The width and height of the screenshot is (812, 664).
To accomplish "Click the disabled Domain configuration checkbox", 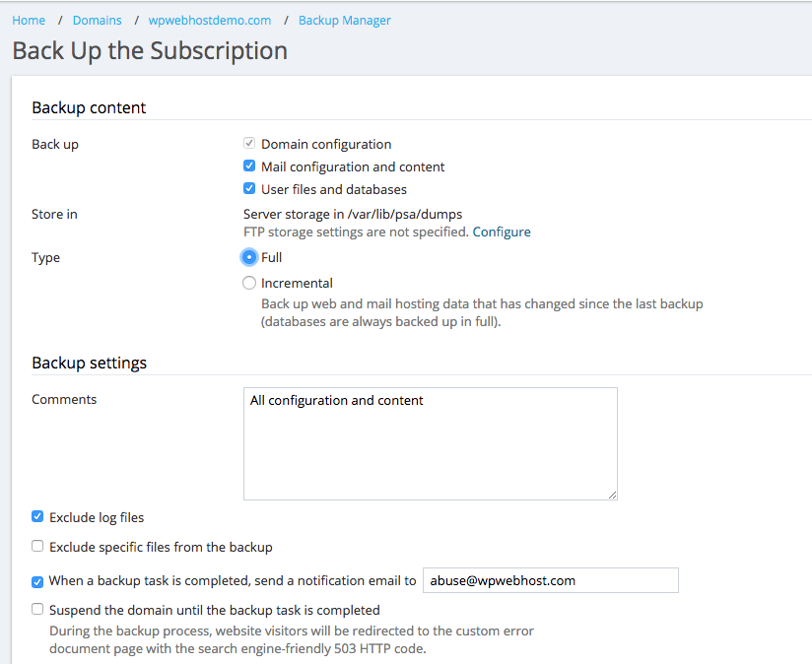I will (249, 143).
